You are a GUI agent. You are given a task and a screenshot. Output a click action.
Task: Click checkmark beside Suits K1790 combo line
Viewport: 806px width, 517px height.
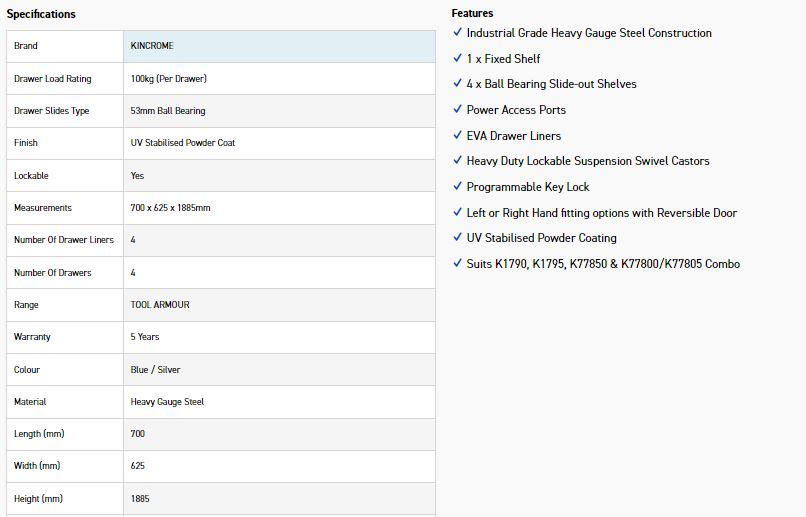pos(457,263)
